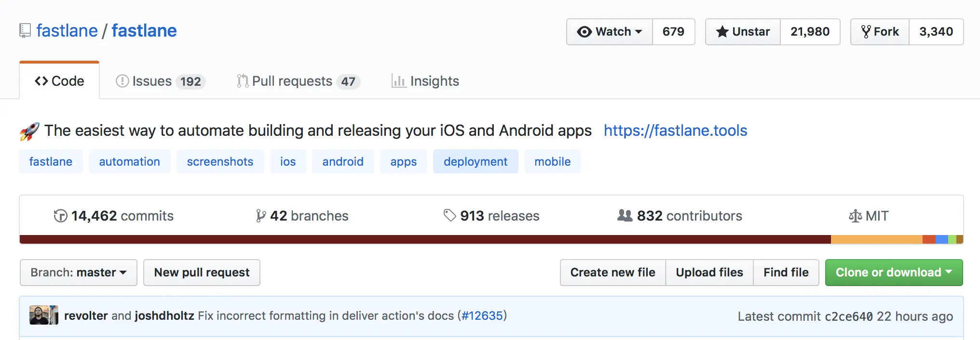Go to the Insights tab
This screenshot has width=980, height=340.
[x=425, y=81]
